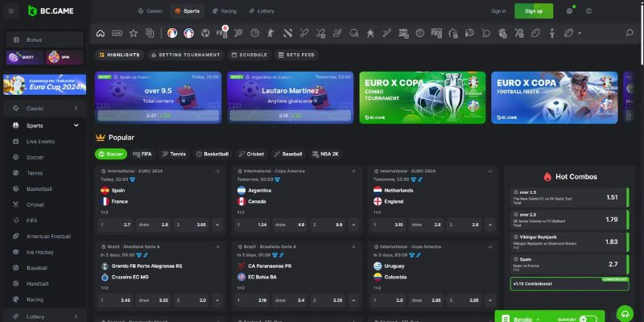Click the green Sign up button
This screenshot has width=644, height=322.
[534, 11]
